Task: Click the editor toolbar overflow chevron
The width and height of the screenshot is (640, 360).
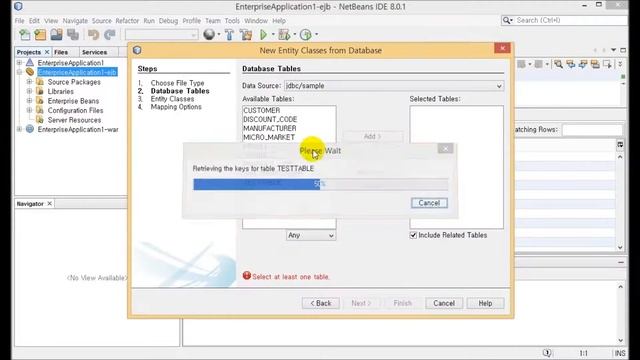Action: (620, 64)
